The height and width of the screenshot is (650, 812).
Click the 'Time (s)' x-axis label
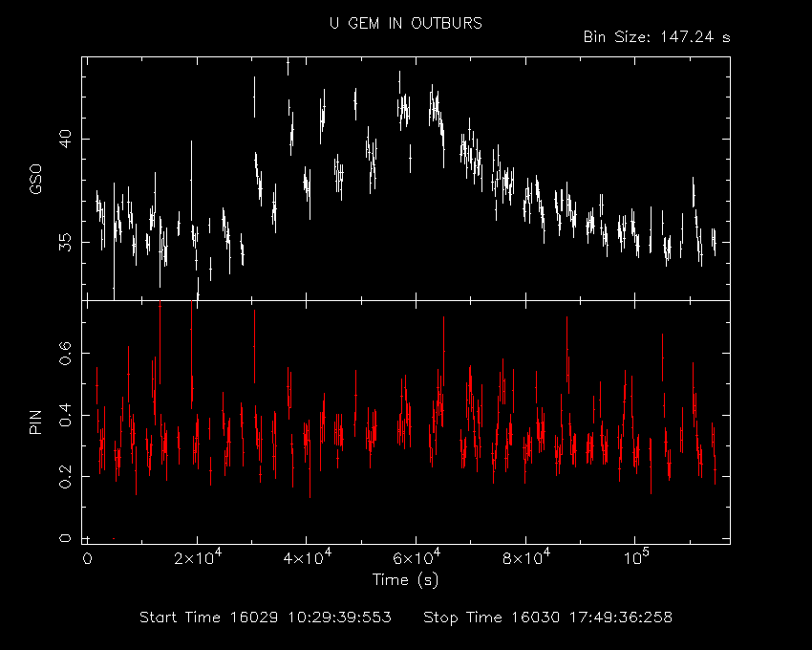[405, 579]
